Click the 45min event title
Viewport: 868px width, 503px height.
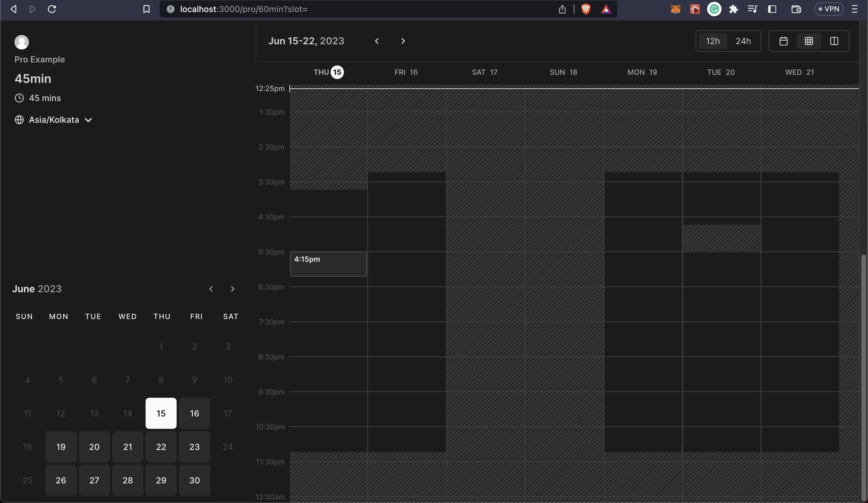(33, 78)
